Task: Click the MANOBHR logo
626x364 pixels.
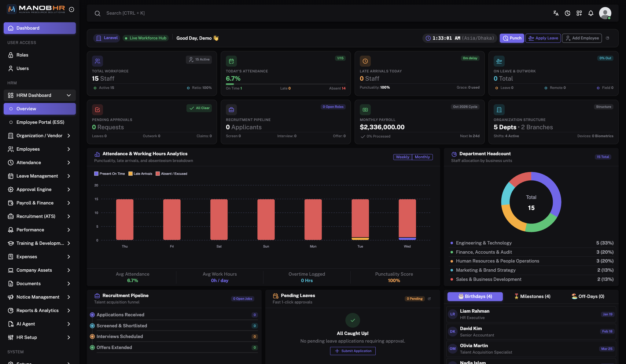Action: (x=36, y=9)
